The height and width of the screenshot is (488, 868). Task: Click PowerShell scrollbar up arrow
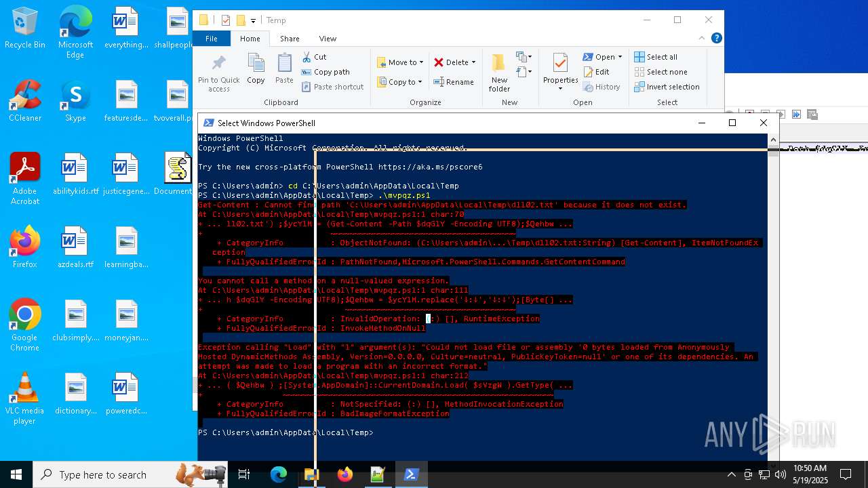coord(773,139)
